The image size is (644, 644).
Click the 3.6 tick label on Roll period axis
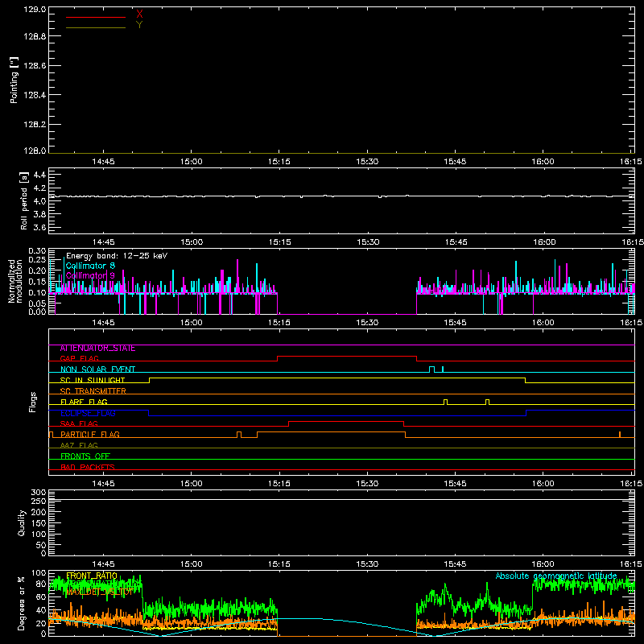tap(39, 227)
